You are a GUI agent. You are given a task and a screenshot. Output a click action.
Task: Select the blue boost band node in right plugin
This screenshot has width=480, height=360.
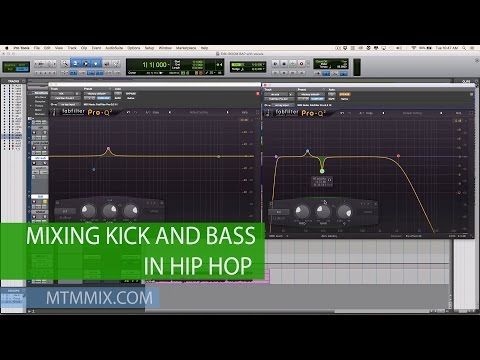click(307, 151)
